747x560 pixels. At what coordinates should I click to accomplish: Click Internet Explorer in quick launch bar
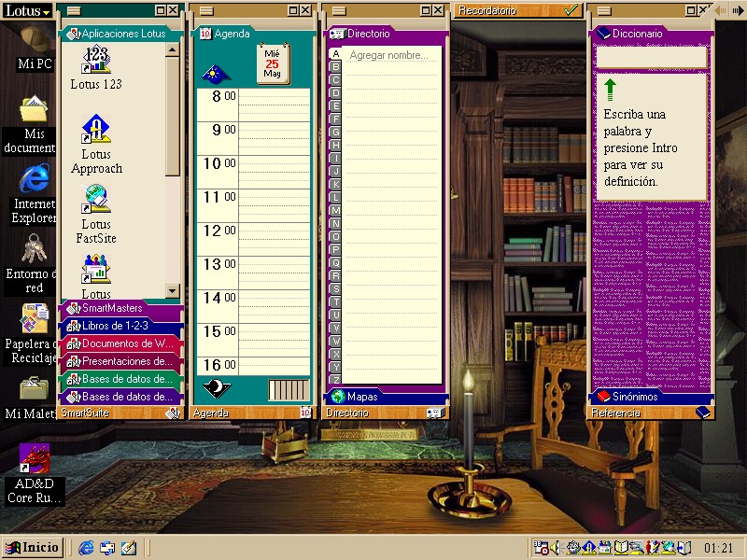coord(86,548)
